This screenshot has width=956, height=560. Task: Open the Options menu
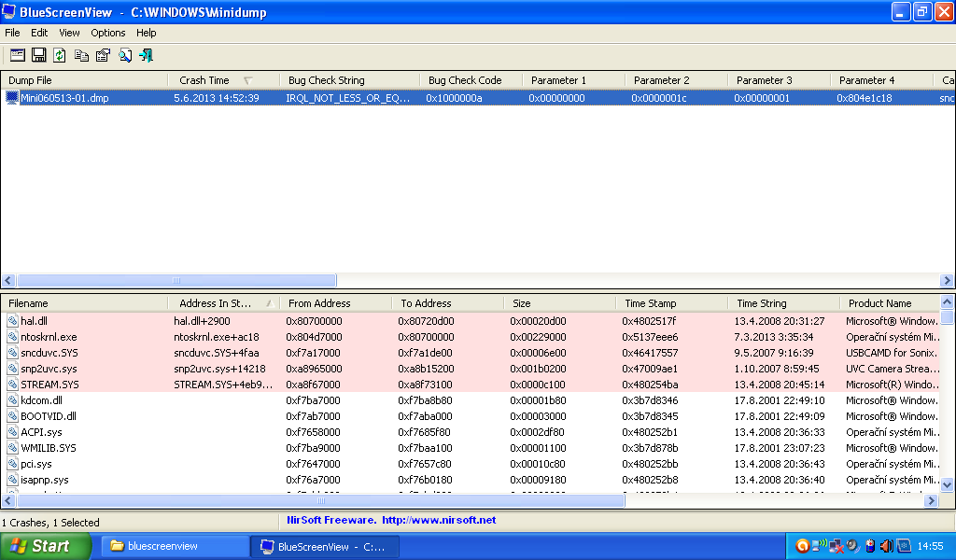click(108, 33)
